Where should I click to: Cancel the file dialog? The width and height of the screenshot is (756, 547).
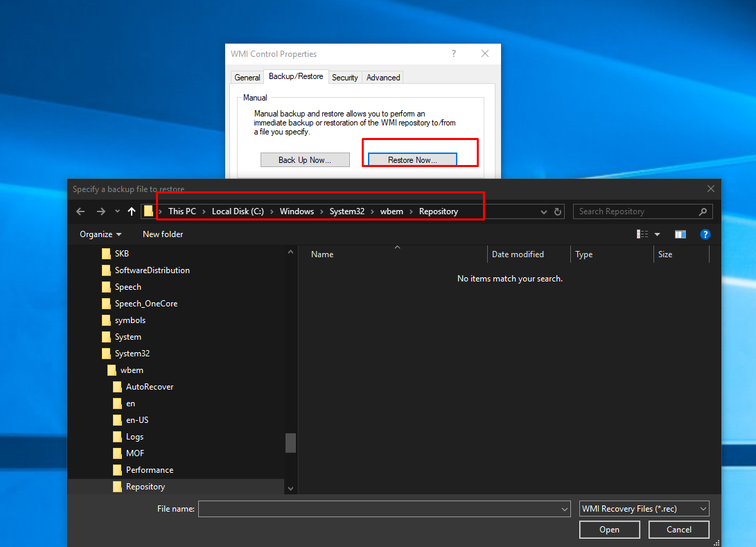point(679,530)
